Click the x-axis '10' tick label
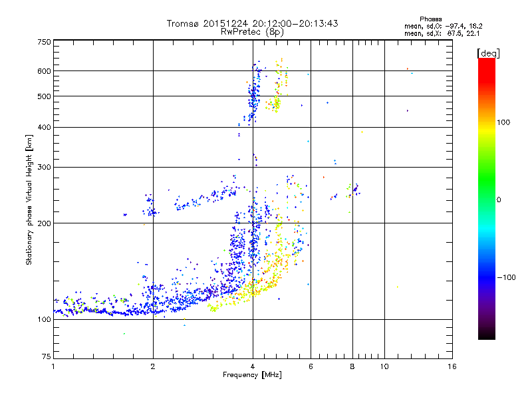The width and height of the screenshot is (532, 399). [384, 366]
